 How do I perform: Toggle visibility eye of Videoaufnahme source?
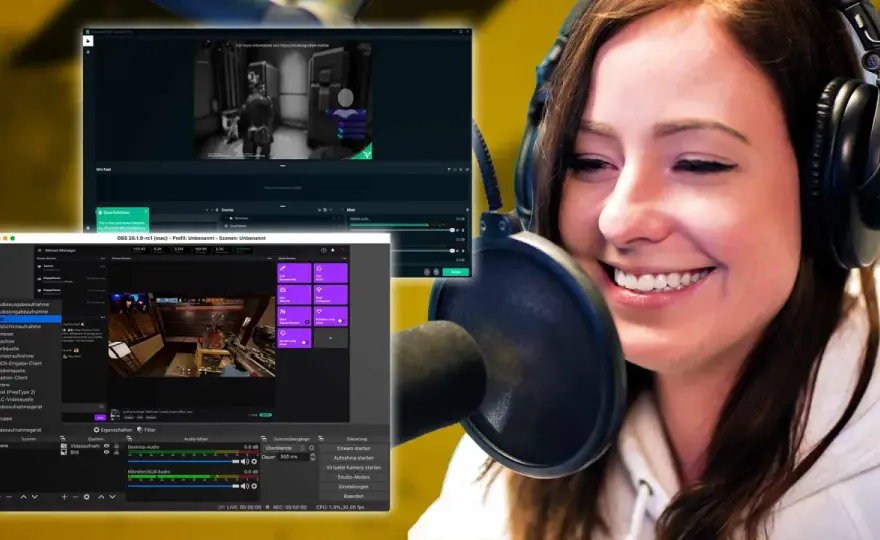pyautogui.click(x=107, y=446)
